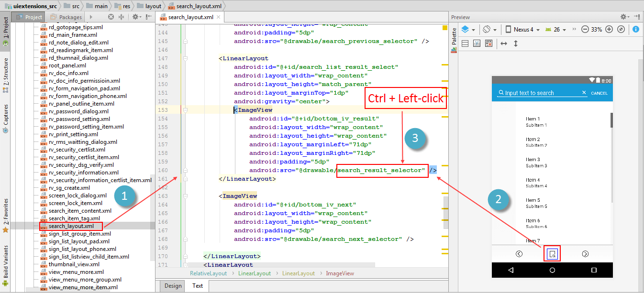Zoom in the preview with the plus icon
The height and width of the screenshot is (293, 644).
pos(609,29)
